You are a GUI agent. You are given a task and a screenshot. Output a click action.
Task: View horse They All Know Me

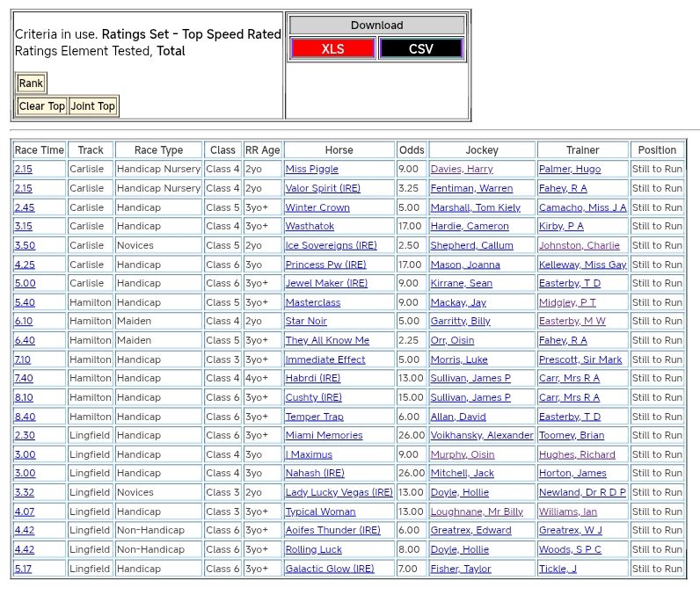point(327,340)
